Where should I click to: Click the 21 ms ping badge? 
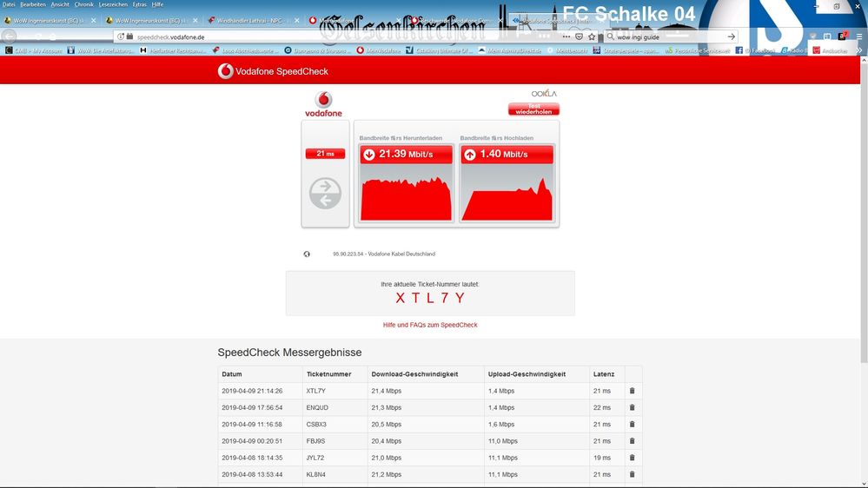coord(326,154)
